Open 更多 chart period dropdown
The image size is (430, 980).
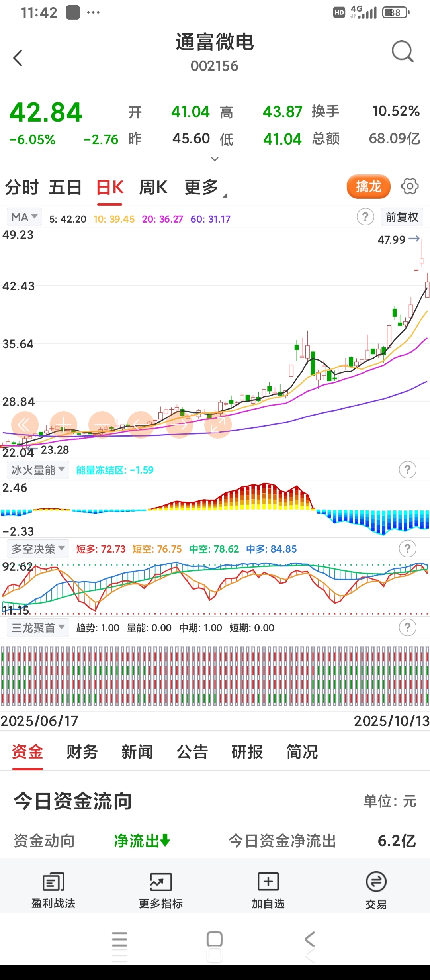[x=205, y=187]
